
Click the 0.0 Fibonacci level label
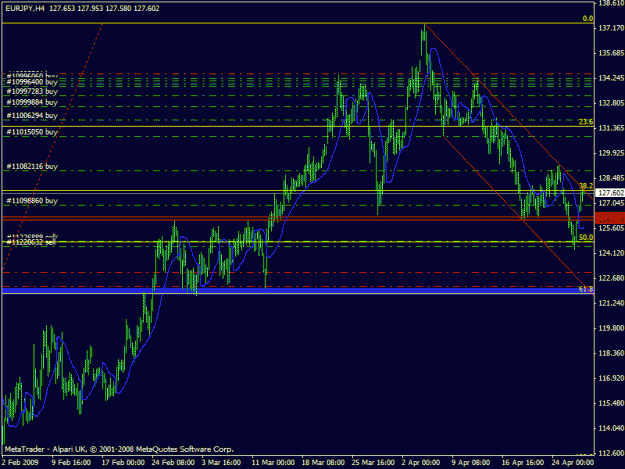[588, 19]
